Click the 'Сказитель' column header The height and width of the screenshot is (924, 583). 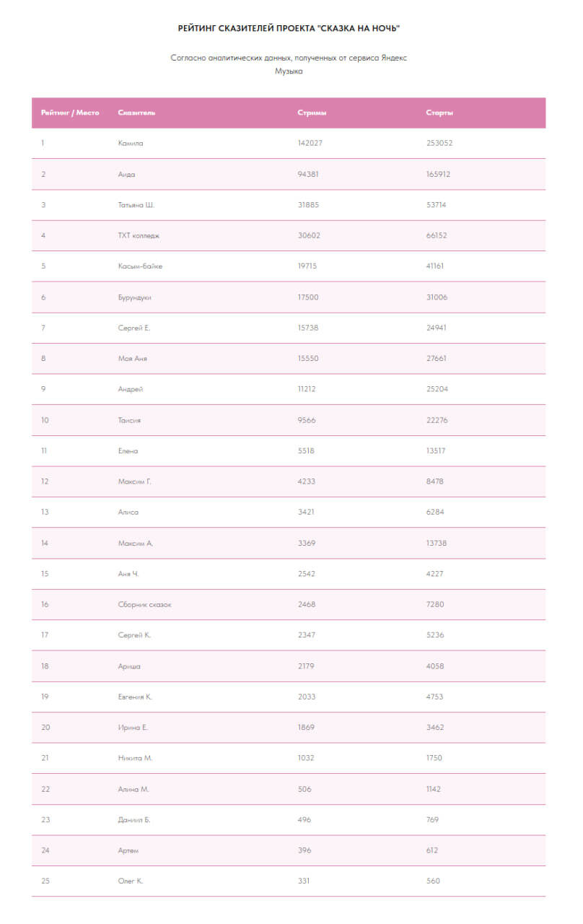pyautogui.click(x=136, y=113)
